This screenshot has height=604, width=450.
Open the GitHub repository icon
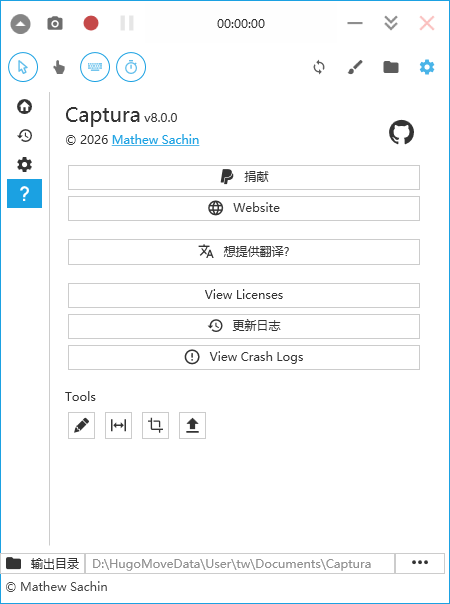(x=401, y=132)
